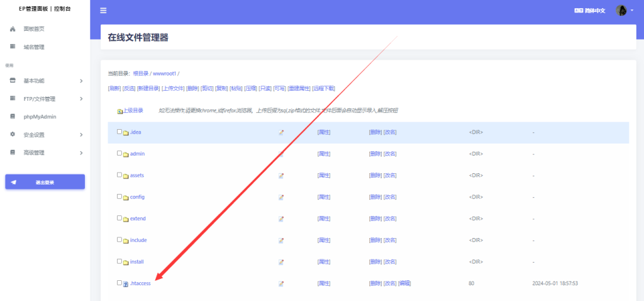644x301 pixels.
Task: Click the [可写] writable action
Action: (x=280, y=88)
